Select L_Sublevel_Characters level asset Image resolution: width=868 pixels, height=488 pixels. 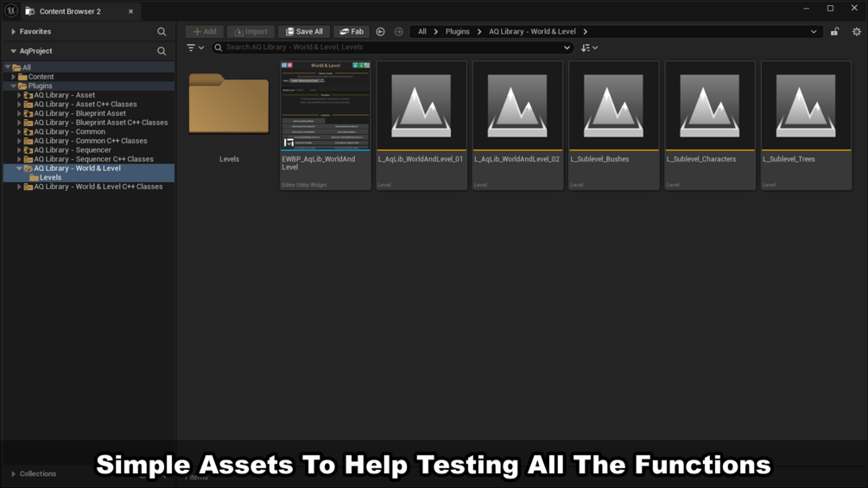tap(710, 125)
